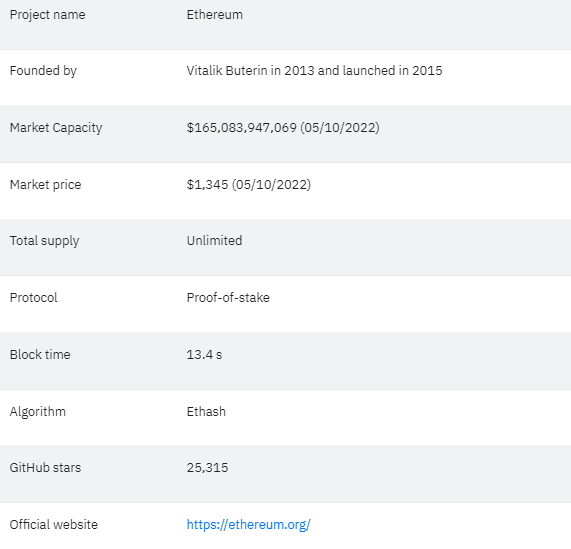Click the 'Block time' label

(40, 355)
